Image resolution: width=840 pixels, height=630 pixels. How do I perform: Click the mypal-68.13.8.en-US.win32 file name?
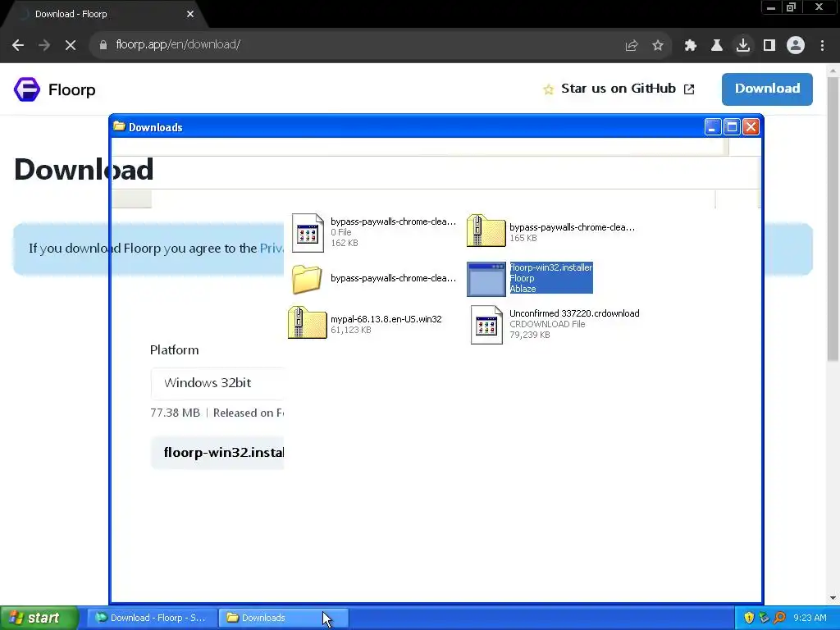pos(386,319)
